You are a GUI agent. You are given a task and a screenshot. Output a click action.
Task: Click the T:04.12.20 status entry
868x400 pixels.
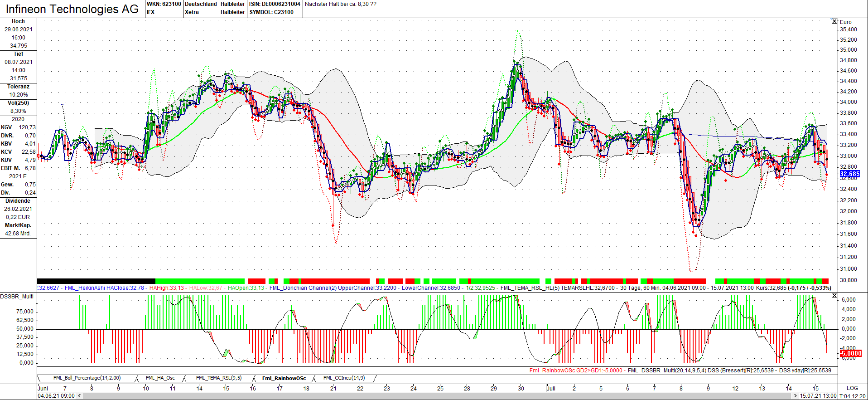tap(853, 396)
